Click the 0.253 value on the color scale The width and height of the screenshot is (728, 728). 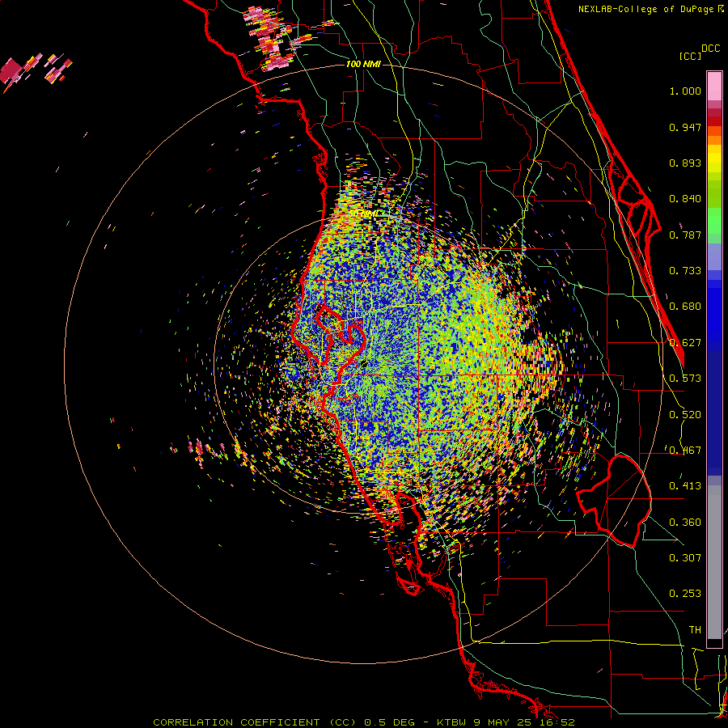pos(685,594)
